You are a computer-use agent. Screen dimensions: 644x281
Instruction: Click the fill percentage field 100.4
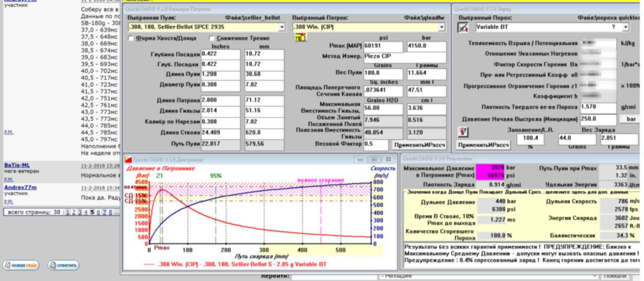[530, 139]
